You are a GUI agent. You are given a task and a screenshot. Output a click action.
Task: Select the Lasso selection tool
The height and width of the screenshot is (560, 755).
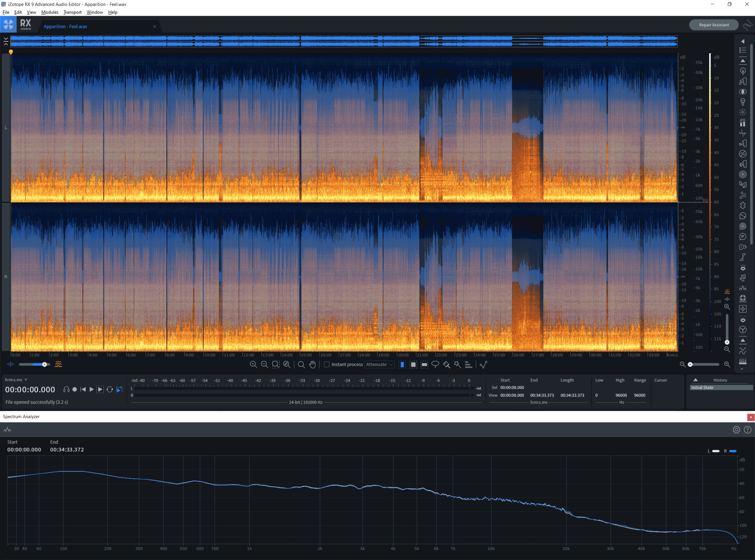pyautogui.click(x=435, y=364)
